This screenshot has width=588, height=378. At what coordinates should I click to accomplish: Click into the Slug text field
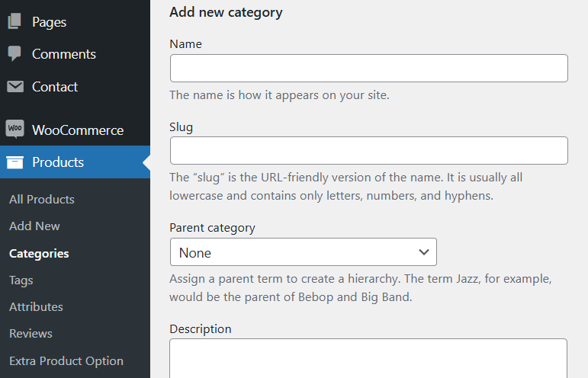pos(368,151)
